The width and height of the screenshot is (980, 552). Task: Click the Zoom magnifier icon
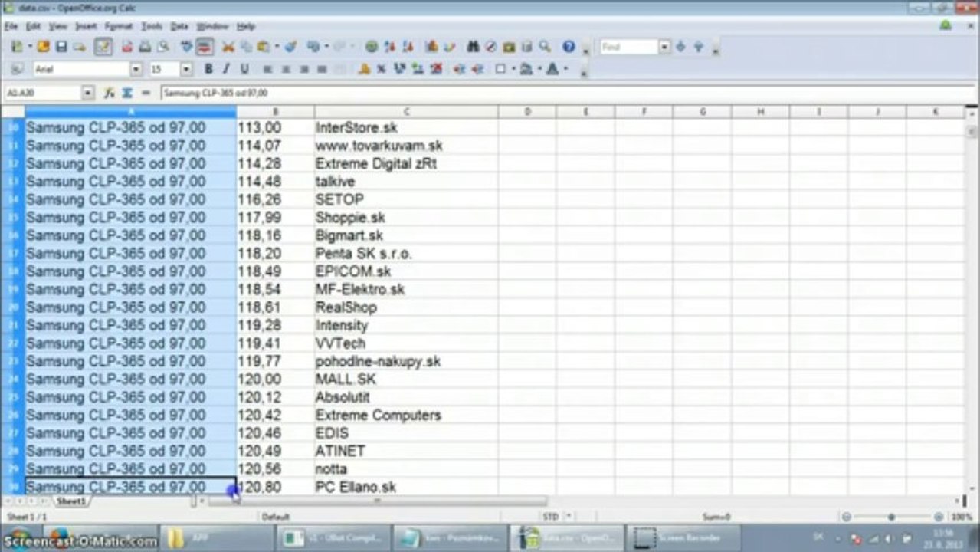point(545,47)
